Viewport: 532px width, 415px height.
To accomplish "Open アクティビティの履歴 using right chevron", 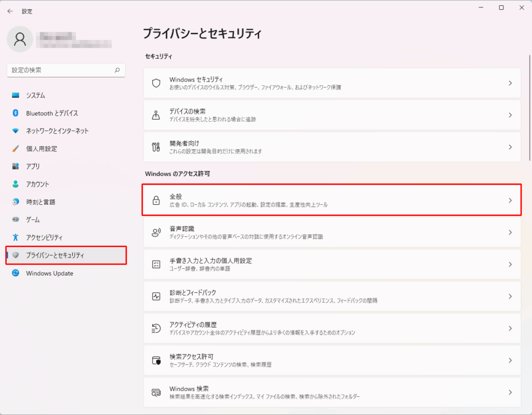I will tap(510, 328).
